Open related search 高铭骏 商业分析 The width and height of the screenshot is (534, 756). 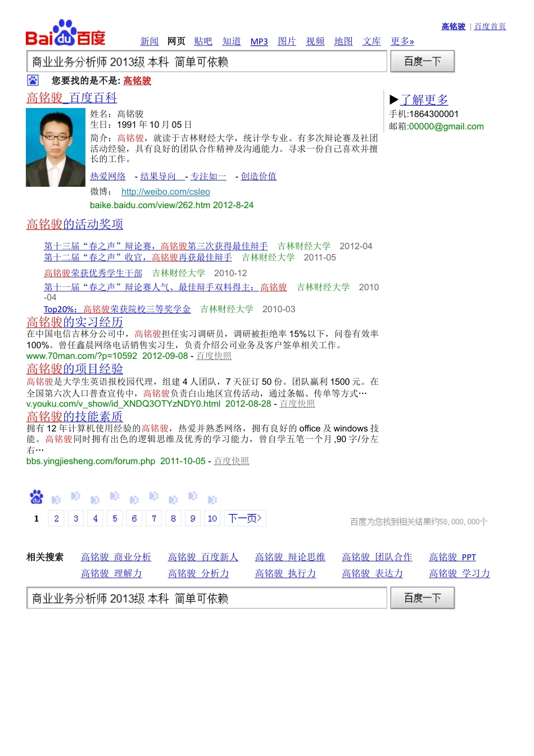pyautogui.click(x=116, y=557)
